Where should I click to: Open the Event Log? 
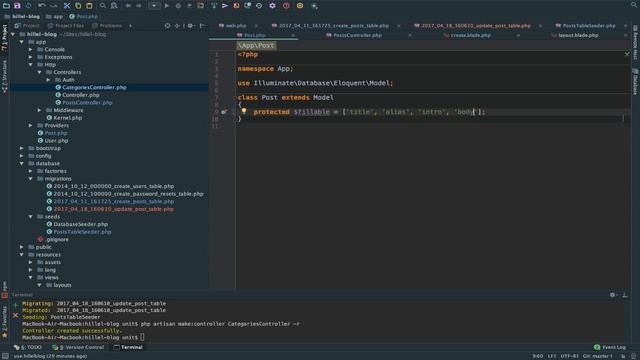click(x=610, y=347)
